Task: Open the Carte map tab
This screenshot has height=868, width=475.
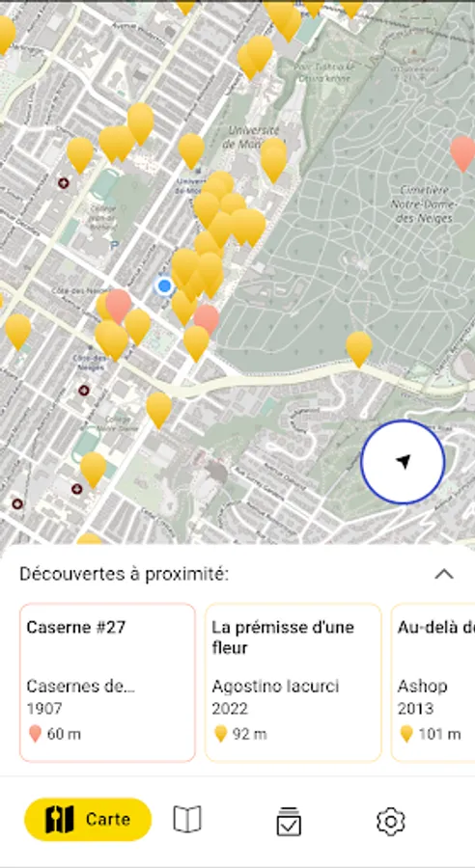Action: pyautogui.click(x=88, y=819)
